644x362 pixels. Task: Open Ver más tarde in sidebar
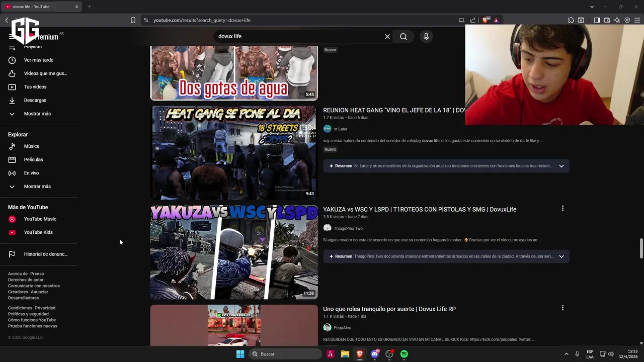point(39,60)
